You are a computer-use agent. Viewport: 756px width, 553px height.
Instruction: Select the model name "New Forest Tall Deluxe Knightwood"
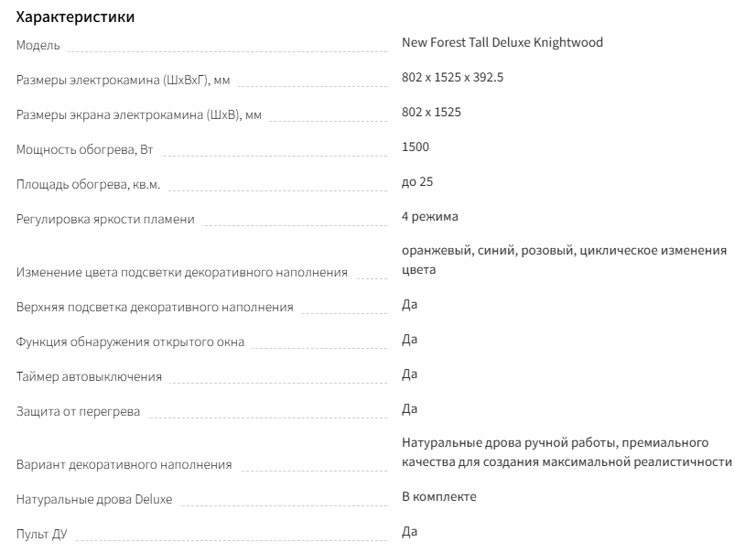point(502,42)
